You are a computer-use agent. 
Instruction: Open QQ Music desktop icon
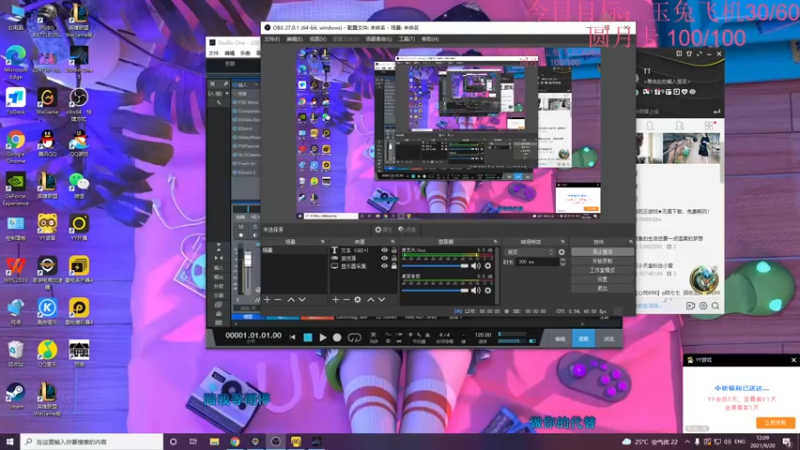(x=47, y=354)
